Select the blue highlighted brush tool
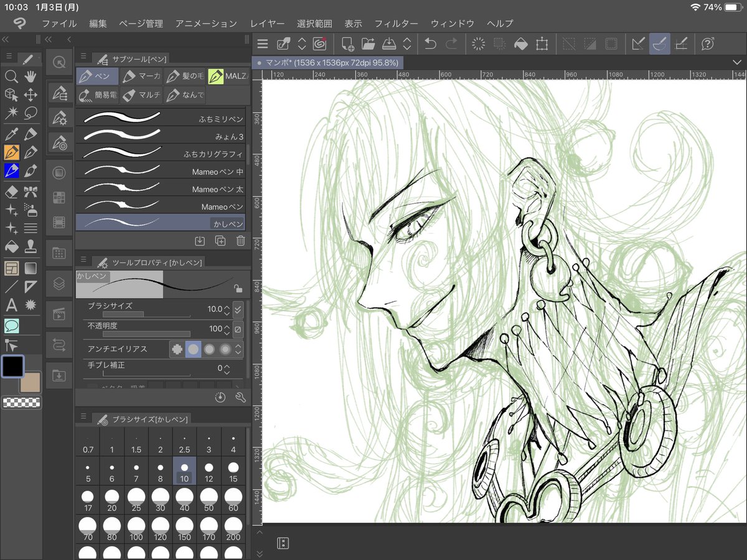747x560 pixels. pos(11,170)
